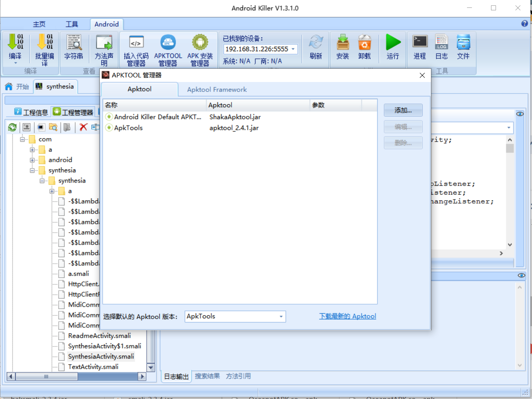Expand the first a folder under com
This screenshot has height=399, width=532.
point(32,150)
